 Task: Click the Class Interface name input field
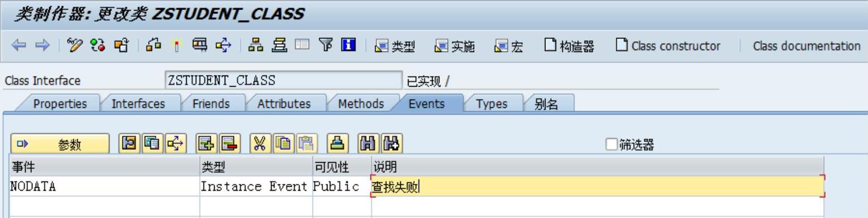pos(284,80)
